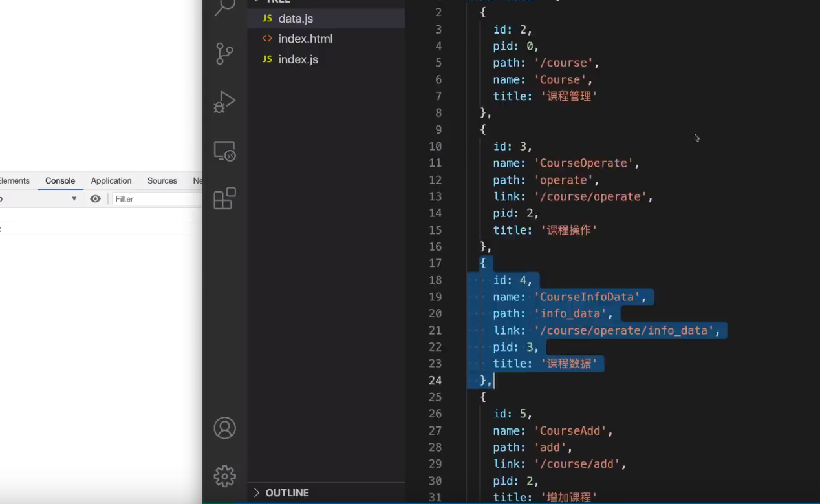820x504 pixels.
Task: Open index.js in the explorer
Action: tap(326, 59)
